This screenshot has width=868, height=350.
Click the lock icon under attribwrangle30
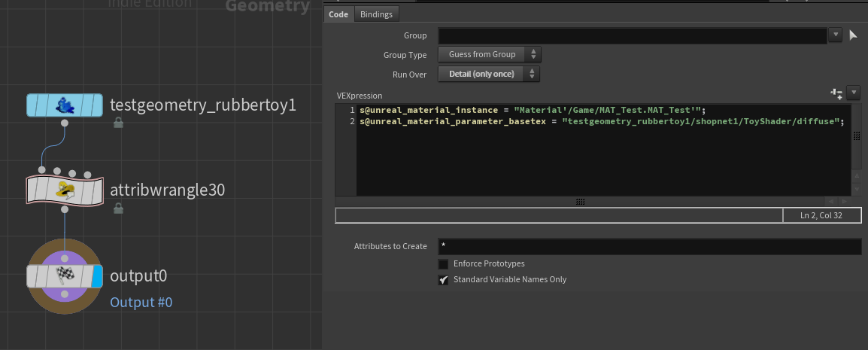tap(118, 208)
